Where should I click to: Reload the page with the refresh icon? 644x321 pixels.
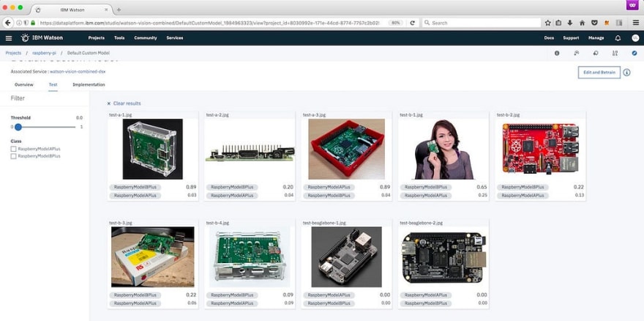tap(412, 23)
